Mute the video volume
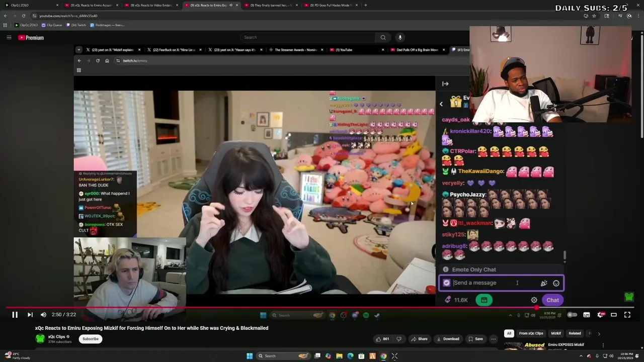644x362 pixels. click(43, 315)
